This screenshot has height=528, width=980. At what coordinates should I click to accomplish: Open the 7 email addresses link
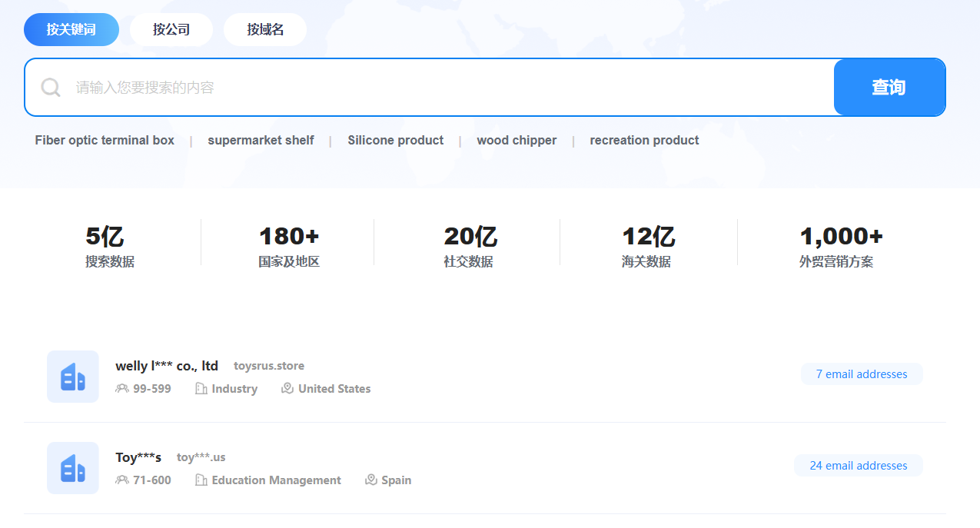[862, 374]
